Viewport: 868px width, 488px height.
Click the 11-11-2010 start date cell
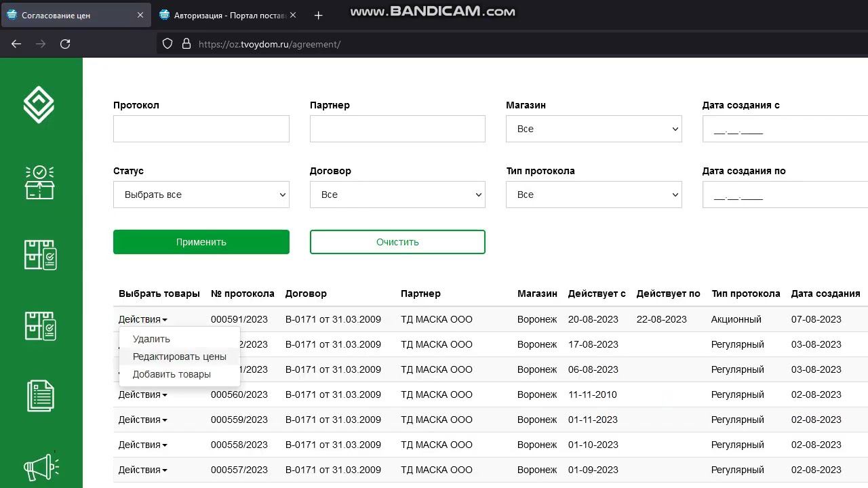pos(593,394)
